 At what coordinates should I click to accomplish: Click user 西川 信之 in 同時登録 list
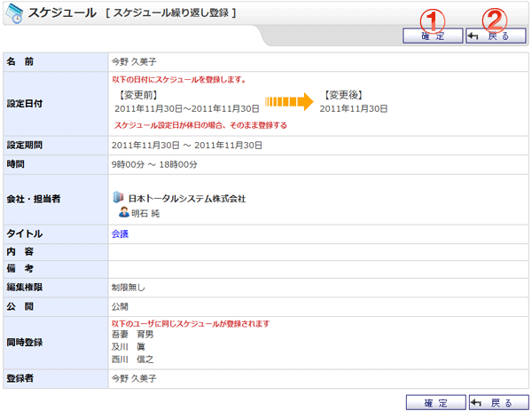[x=132, y=360]
